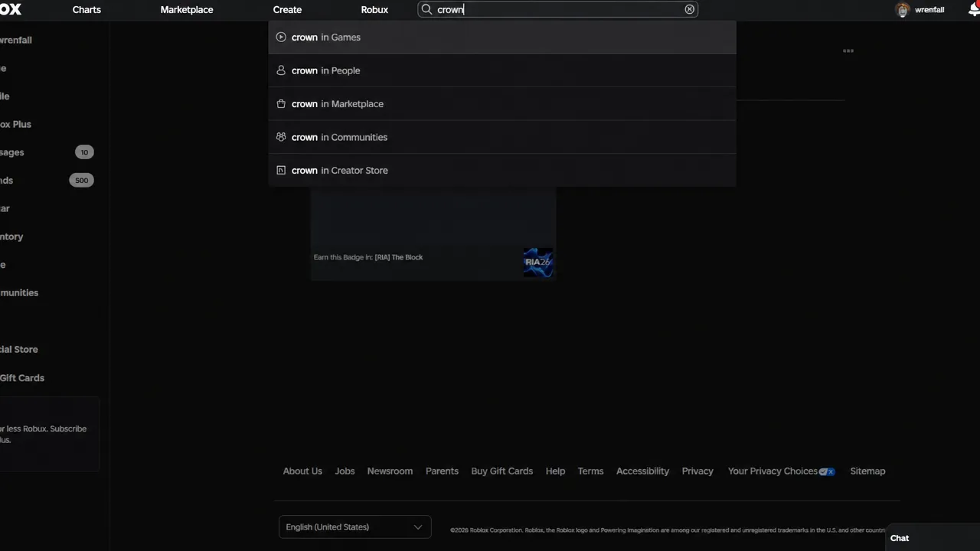Click the Sitemap footer link

pyautogui.click(x=867, y=471)
